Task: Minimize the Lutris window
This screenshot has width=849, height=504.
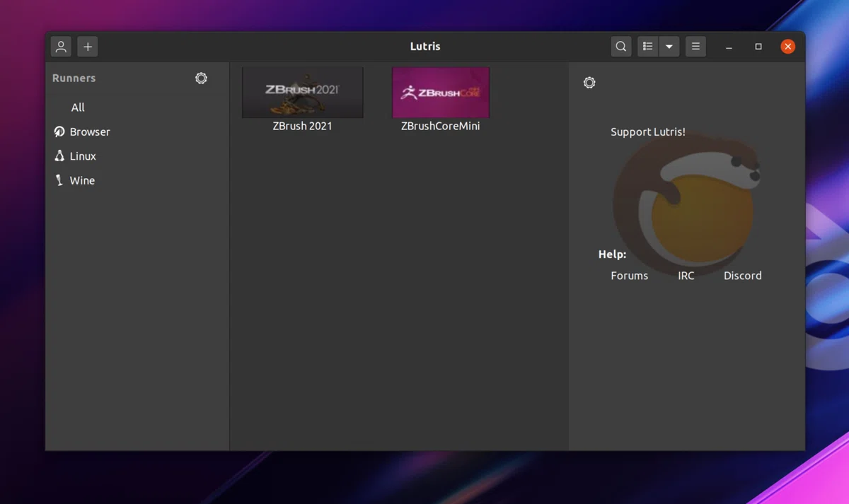Action: (x=729, y=47)
